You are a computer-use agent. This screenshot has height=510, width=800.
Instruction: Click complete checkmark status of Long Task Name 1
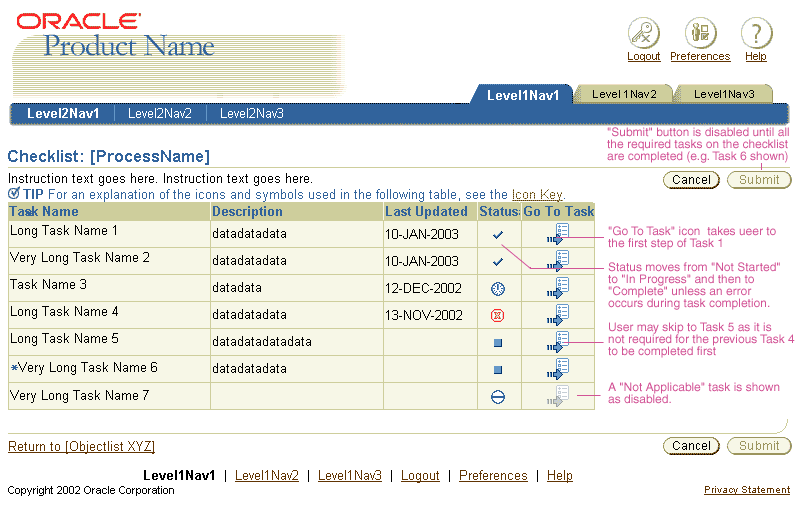point(498,235)
